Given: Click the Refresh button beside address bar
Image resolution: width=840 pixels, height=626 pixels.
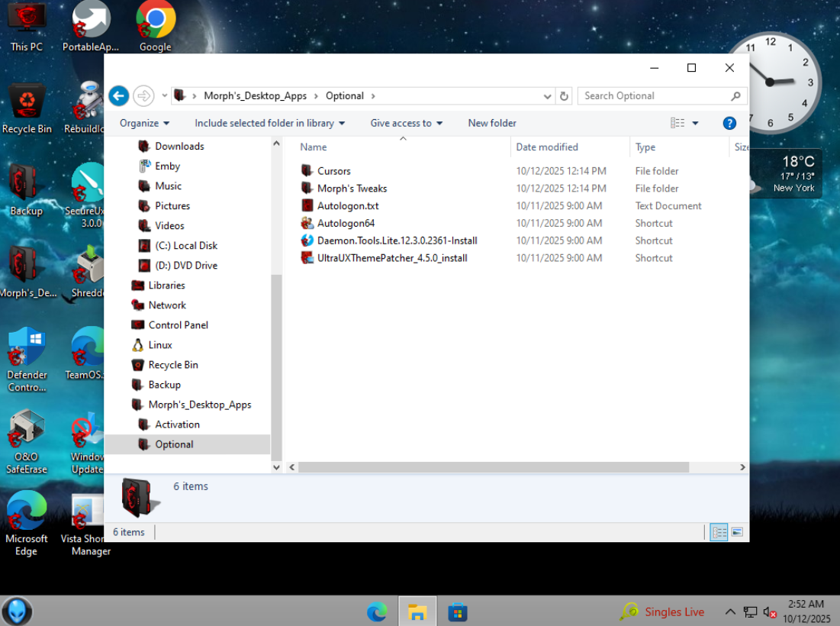Looking at the screenshot, I should (565, 96).
